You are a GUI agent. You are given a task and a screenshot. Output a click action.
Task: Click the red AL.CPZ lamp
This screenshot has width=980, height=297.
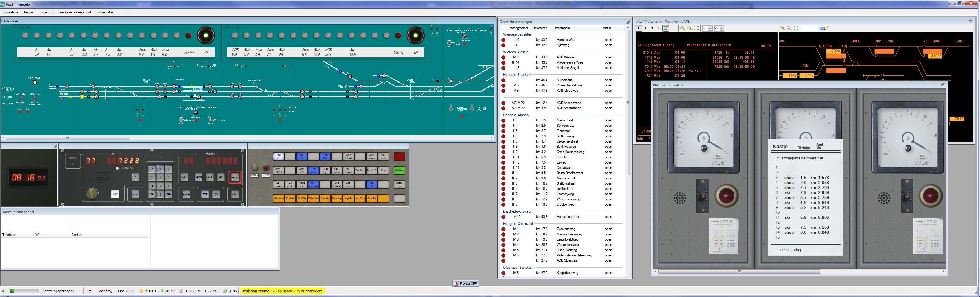click(266, 168)
